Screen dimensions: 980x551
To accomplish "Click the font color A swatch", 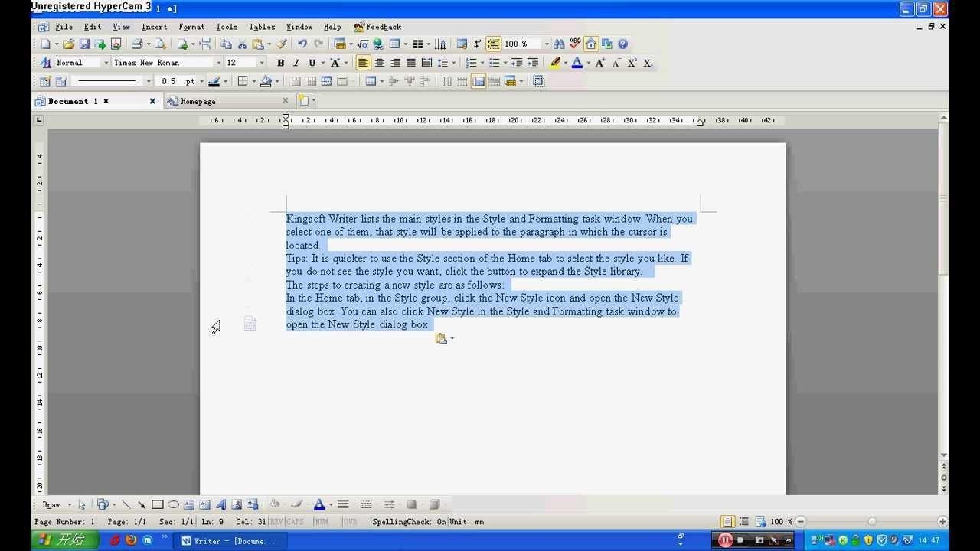I will [x=577, y=63].
